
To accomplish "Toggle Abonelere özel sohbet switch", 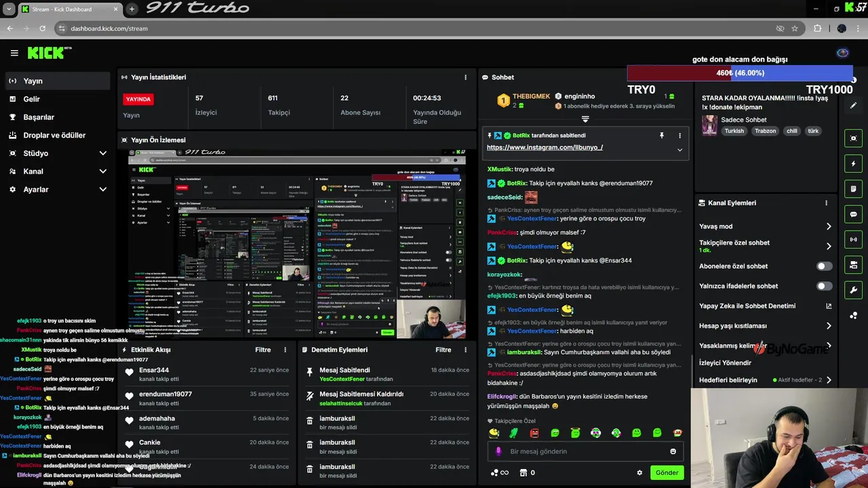I will 824,266.
